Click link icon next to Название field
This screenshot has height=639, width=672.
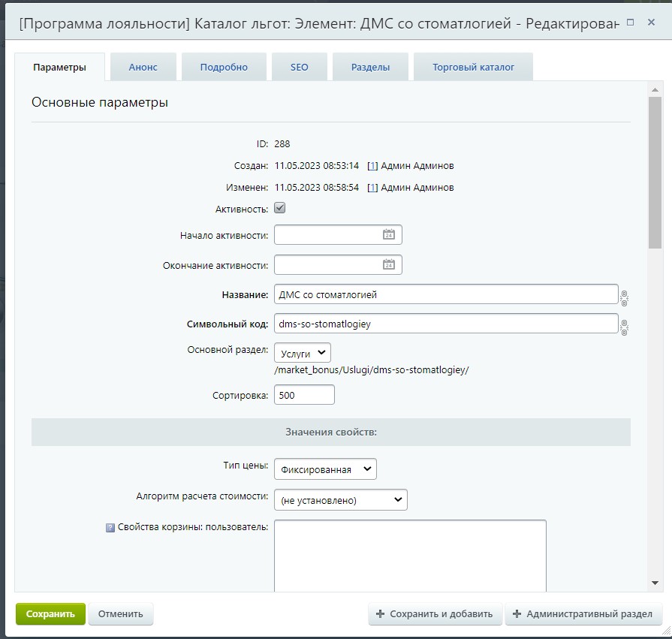tap(623, 297)
